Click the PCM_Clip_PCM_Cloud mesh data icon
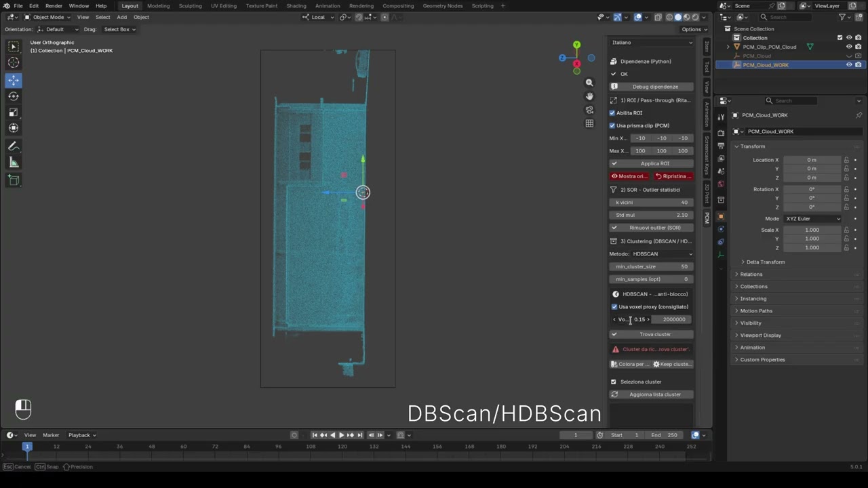Image resolution: width=868 pixels, height=488 pixels. tap(810, 47)
